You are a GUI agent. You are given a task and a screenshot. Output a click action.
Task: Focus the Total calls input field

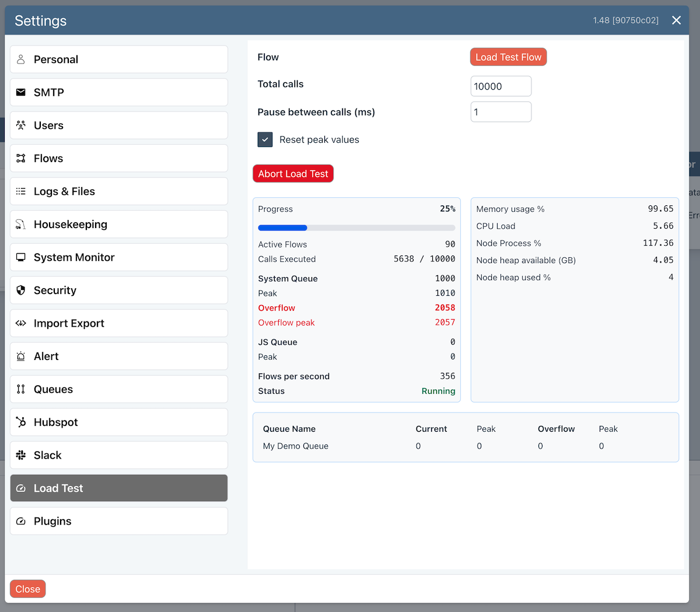tap(501, 86)
